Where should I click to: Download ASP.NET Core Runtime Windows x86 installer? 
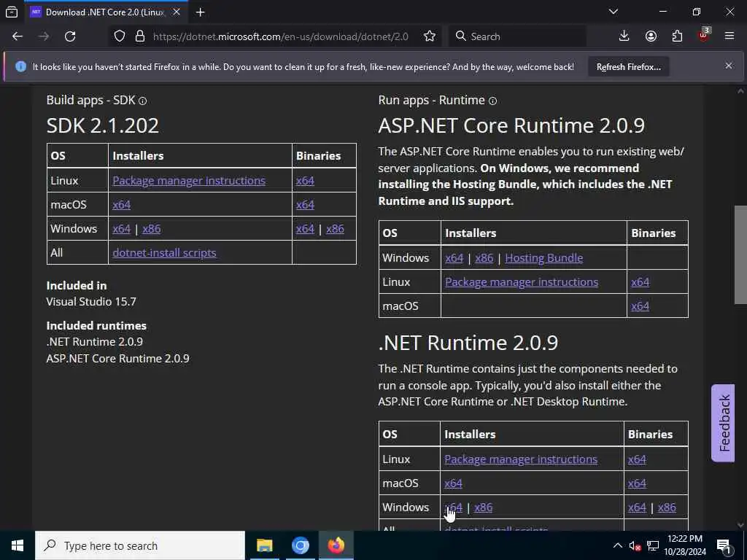coord(484,257)
